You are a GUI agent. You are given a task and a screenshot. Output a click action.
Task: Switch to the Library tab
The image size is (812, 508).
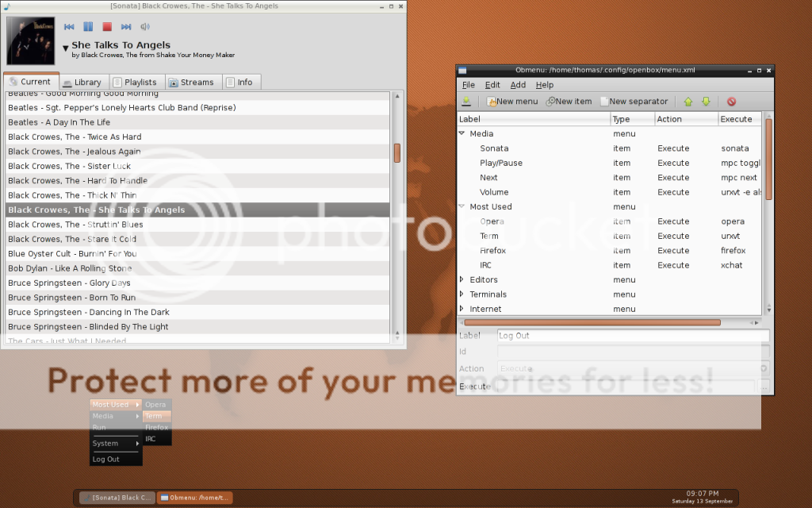[84, 82]
